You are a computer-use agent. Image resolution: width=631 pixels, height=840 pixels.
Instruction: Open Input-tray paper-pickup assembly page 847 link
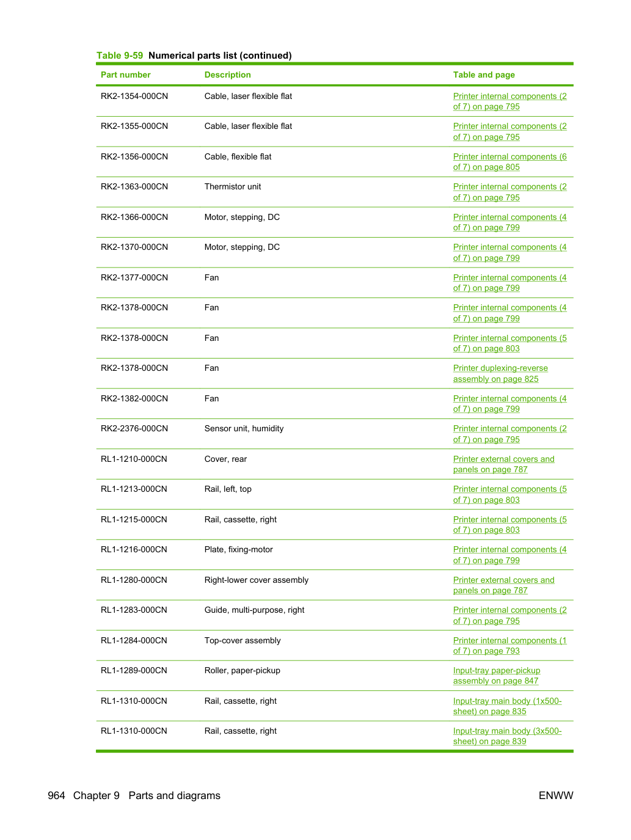pos(497,676)
